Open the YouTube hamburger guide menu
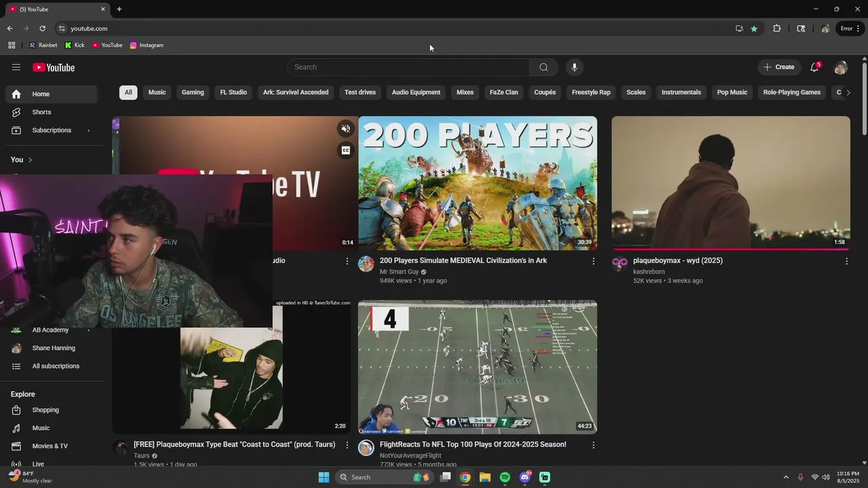 16,67
